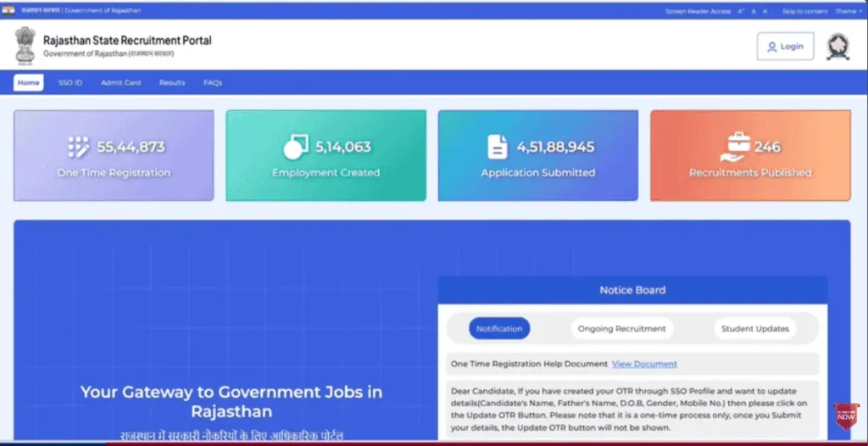The image size is (868, 446).
Task: Decrease font size with A- control
Action: pos(765,11)
